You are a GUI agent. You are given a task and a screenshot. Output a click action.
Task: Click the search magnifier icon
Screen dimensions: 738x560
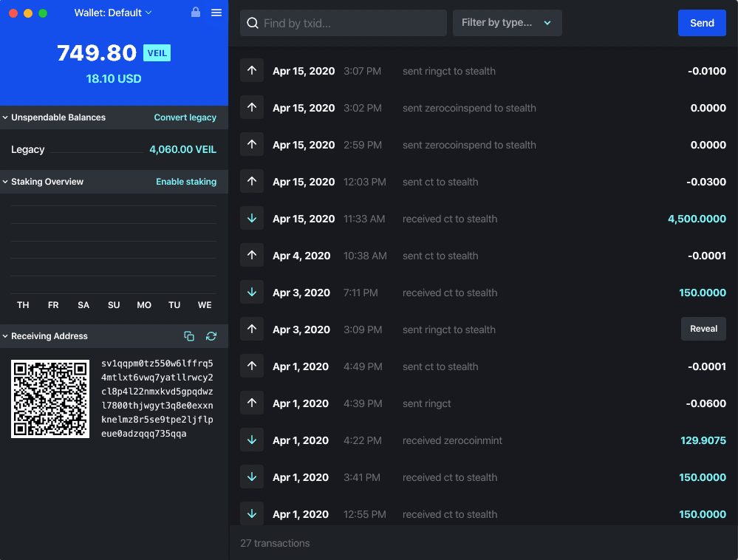[253, 23]
